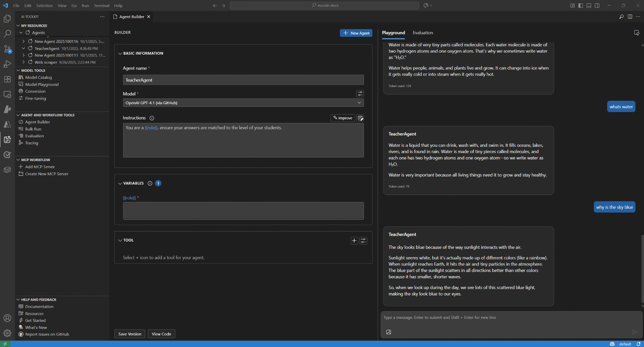Toggle the bottom Panel visibility
Image resolution: width=644 pixels, height=347 pixels.
coord(589,5)
